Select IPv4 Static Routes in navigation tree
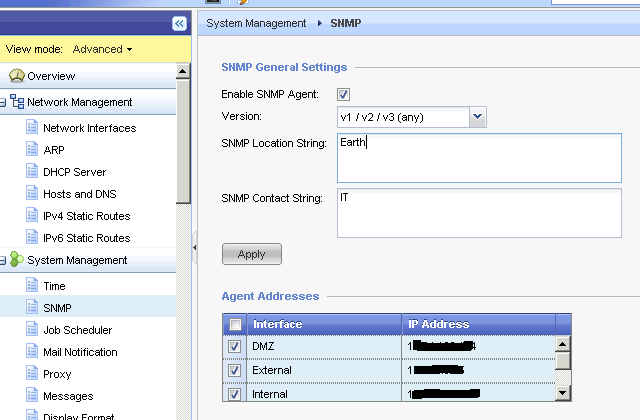The width and height of the screenshot is (640, 420). tap(87, 216)
